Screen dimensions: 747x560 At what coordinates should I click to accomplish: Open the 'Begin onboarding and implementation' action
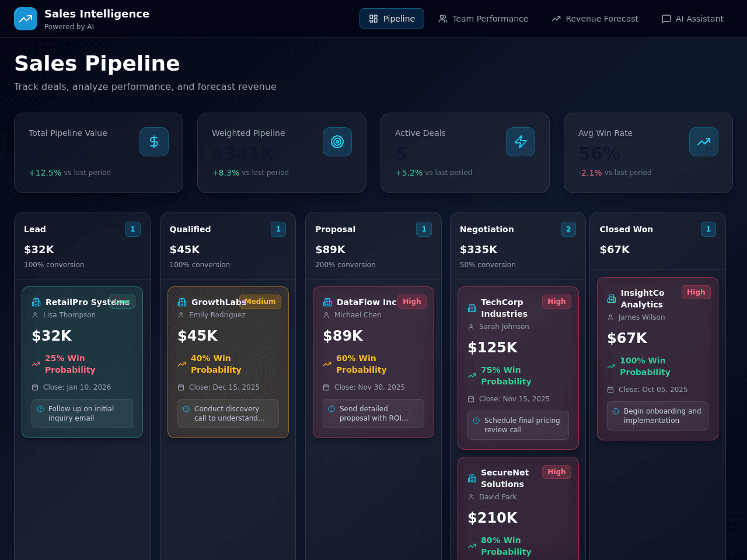pos(658,416)
